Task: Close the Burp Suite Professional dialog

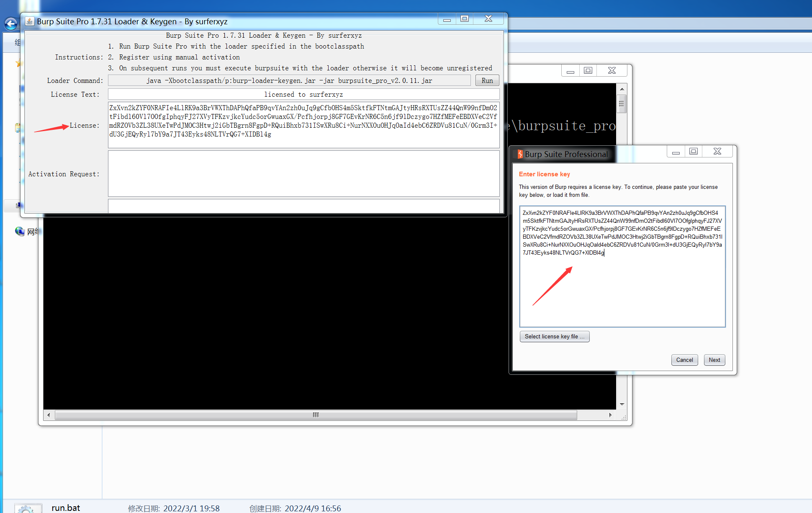Action: coord(717,152)
